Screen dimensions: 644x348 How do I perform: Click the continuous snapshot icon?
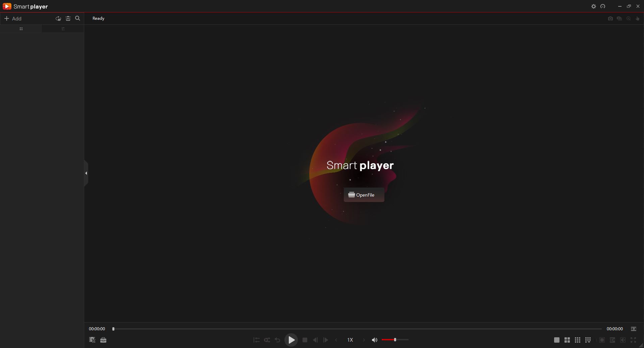pyautogui.click(x=620, y=18)
